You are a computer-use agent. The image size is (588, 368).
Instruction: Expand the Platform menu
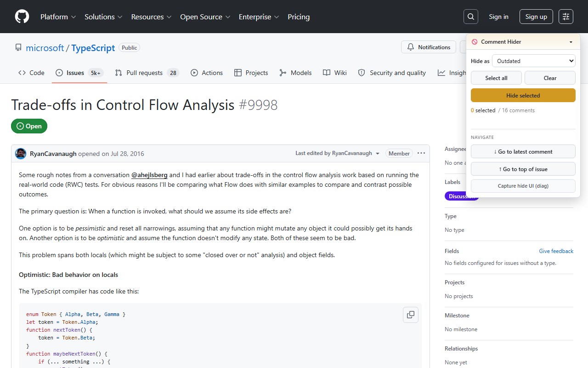pos(58,17)
